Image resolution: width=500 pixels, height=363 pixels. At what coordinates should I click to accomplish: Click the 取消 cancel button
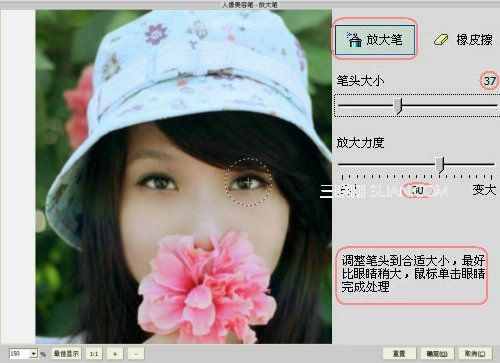pos(475,353)
